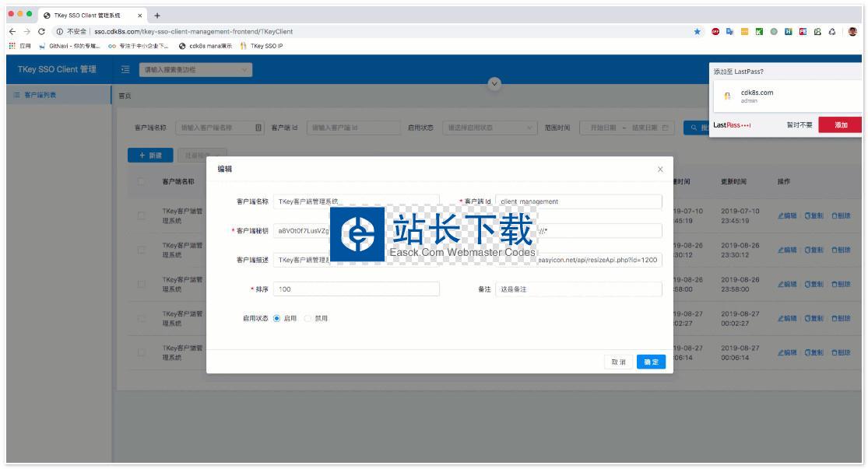Click 删除 for the row updated 00:06:14
This screenshot has height=469, width=868.
(x=841, y=352)
